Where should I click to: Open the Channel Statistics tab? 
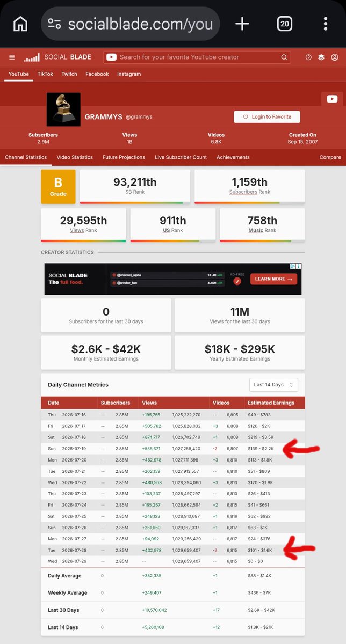pos(26,157)
